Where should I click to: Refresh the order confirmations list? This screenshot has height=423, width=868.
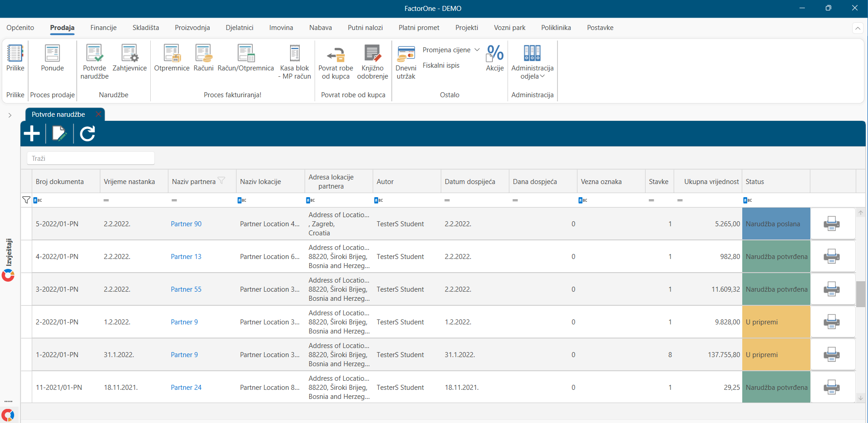tap(87, 134)
